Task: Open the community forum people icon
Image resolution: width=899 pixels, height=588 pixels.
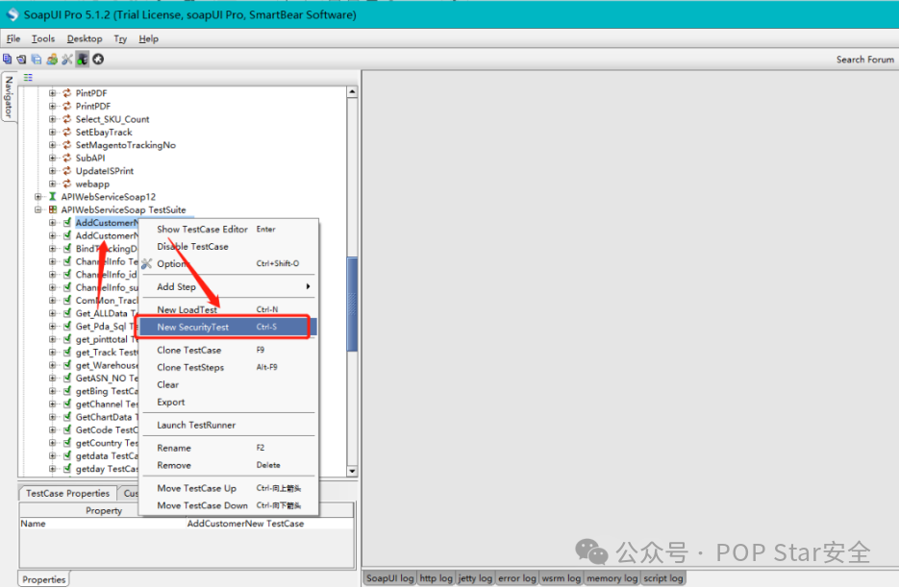Action: [52, 59]
